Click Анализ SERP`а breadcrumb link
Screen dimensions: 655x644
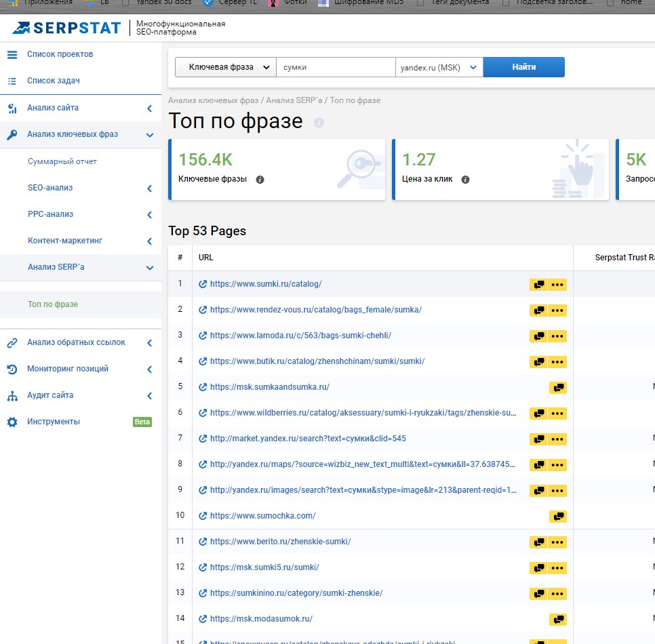pos(294,100)
